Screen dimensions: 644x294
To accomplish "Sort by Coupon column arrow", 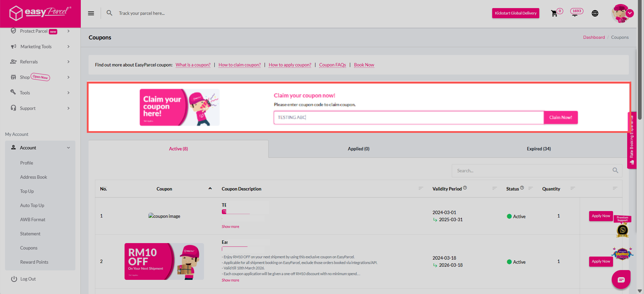I will click(x=210, y=188).
